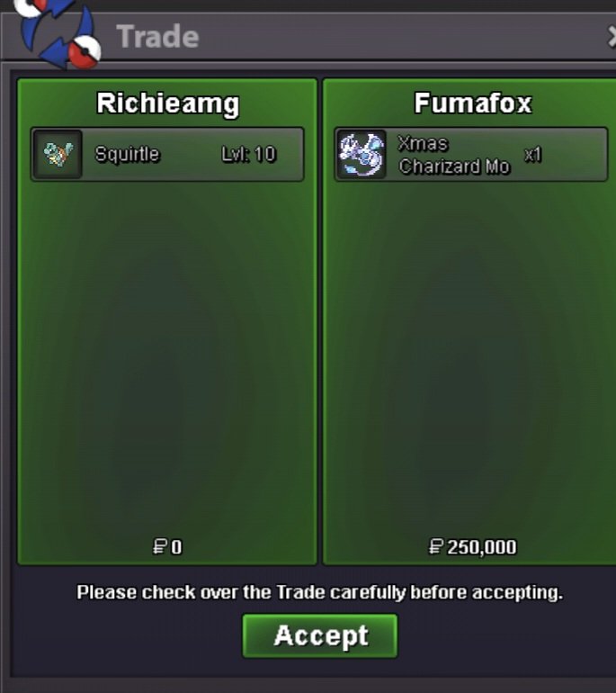Image resolution: width=616 pixels, height=693 pixels.
Task: Select the Squirtle sprite icon
Action: [x=58, y=154]
